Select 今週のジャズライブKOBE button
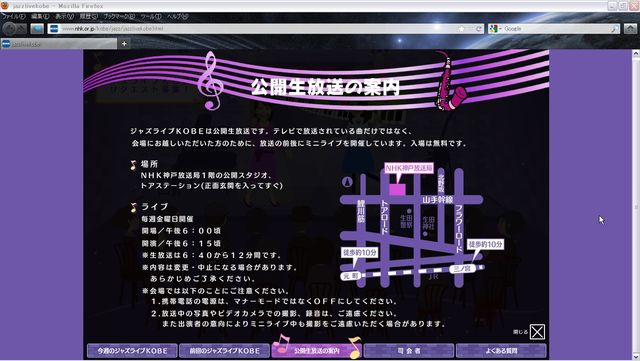The image size is (640, 361). point(132,351)
